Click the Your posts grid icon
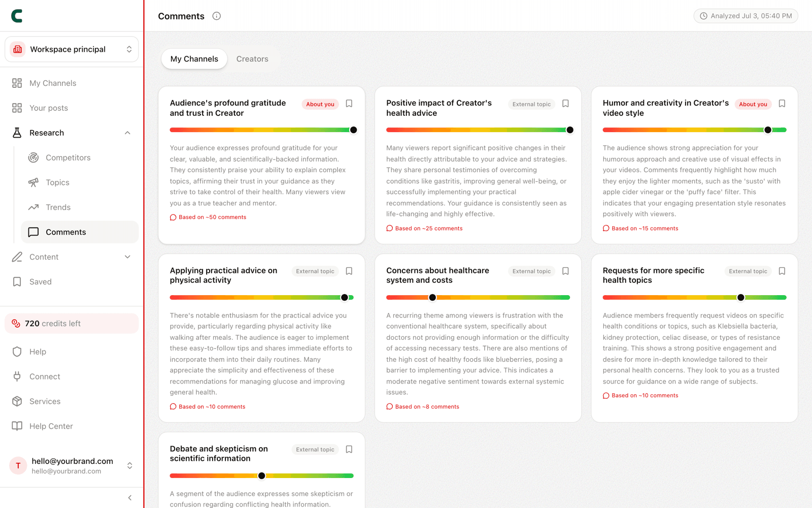 click(17, 108)
